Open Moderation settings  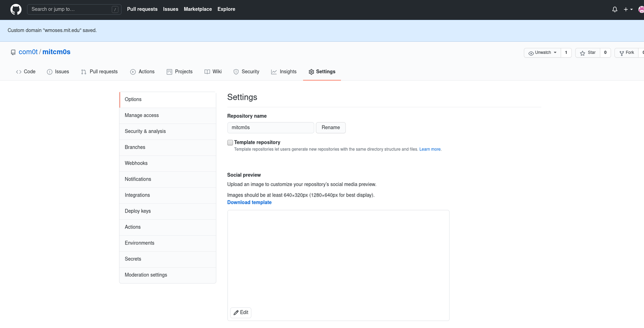pos(168,276)
